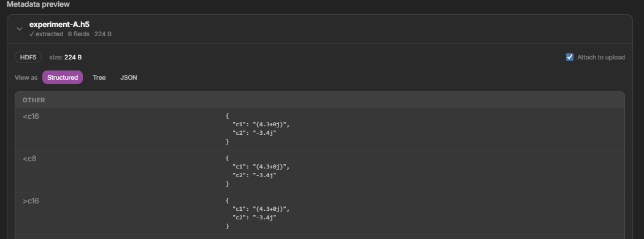Switch to the JSON view
The width and height of the screenshot is (644, 239).
point(129,78)
